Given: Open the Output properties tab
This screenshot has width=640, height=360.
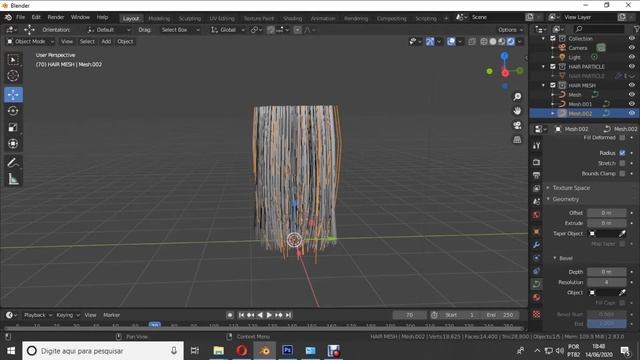Looking at the screenshot, I should point(536,176).
